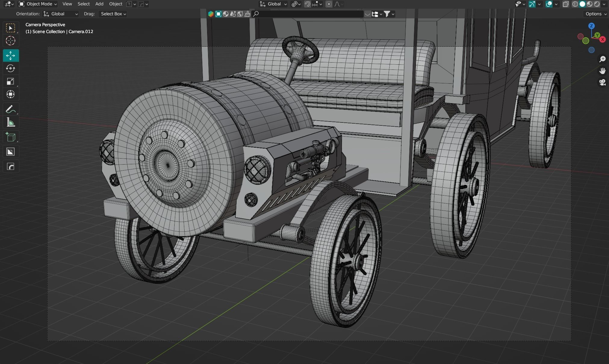Toggle X-Ray viewport mode
The width and height of the screenshot is (609, 364).
(566, 4)
